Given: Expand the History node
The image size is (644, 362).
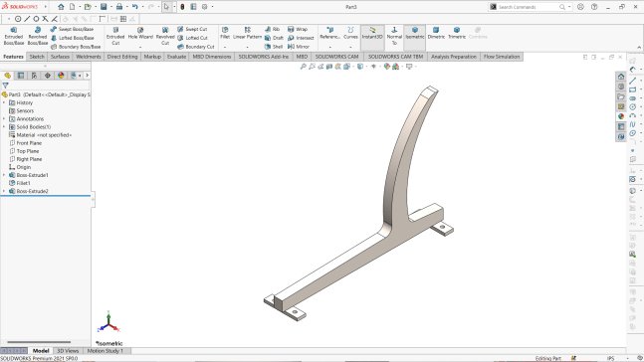Looking at the screenshot, I should click(x=4, y=102).
